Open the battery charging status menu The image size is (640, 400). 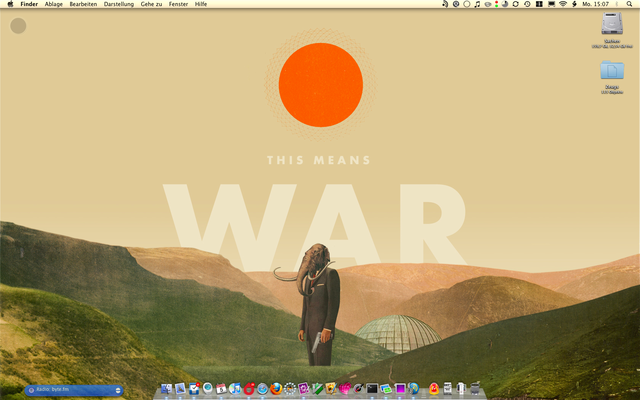click(x=574, y=4)
